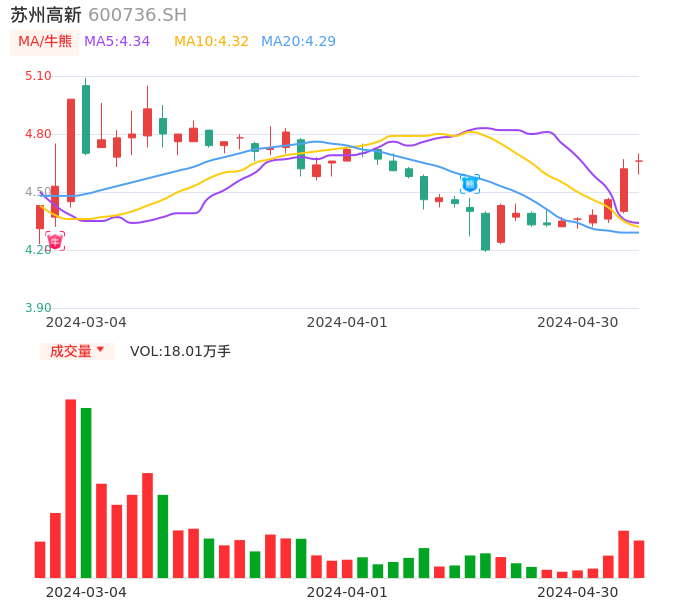Click the 600736.SH stock code
The height and width of the screenshot is (606, 686).
(x=137, y=15)
